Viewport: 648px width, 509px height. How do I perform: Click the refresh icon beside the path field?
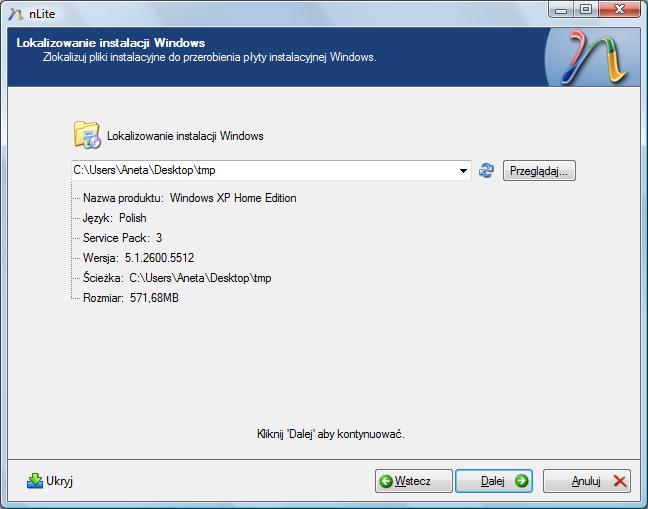pyautogui.click(x=486, y=170)
